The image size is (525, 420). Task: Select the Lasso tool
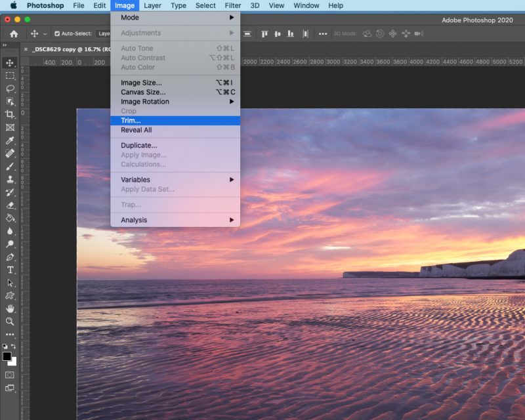9,89
